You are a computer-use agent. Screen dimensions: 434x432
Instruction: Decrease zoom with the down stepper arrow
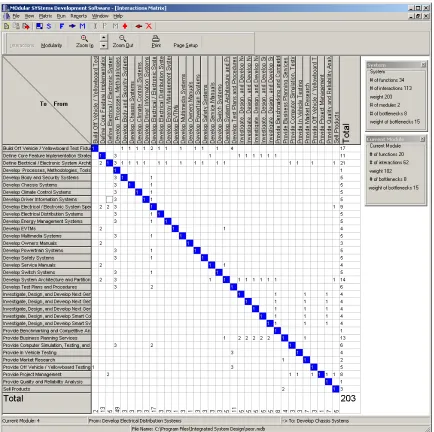(x=104, y=45)
